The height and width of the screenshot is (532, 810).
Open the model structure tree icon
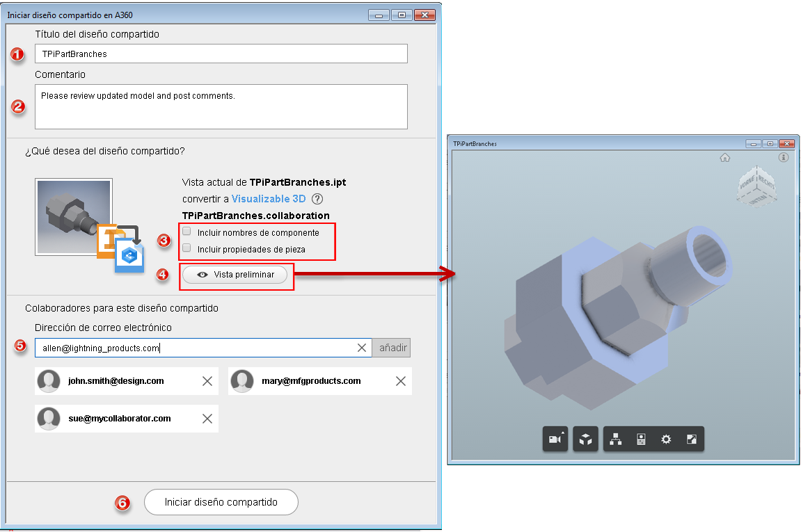(x=616, y=439)
